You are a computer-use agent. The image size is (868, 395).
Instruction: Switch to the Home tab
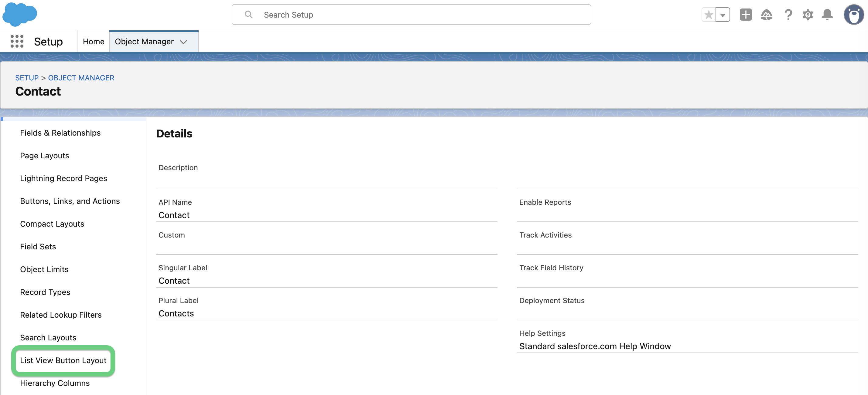pyautogui.click(x=94, y=41)
